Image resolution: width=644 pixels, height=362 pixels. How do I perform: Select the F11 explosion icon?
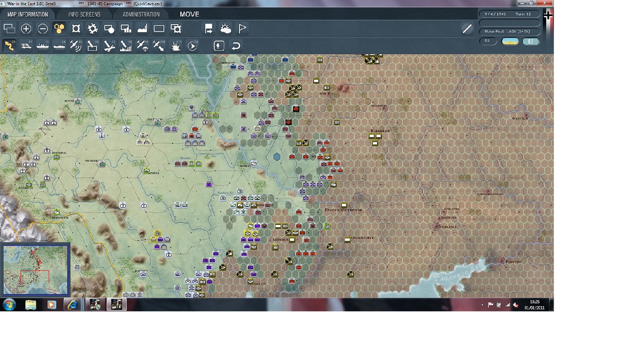tap(176, 46)
